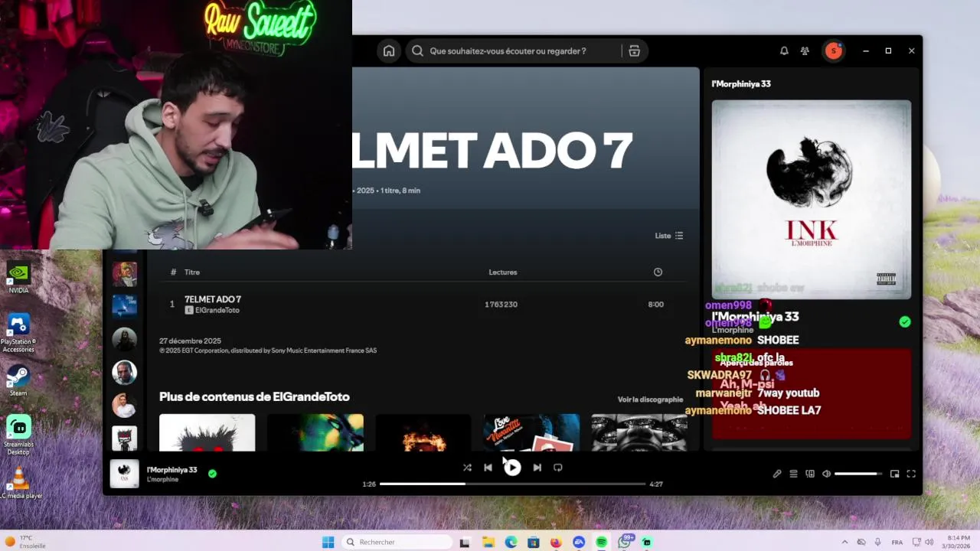980x551 pixels.
Task: Open the Love Nwantiti album thumbnail
Action: [531, 432]
